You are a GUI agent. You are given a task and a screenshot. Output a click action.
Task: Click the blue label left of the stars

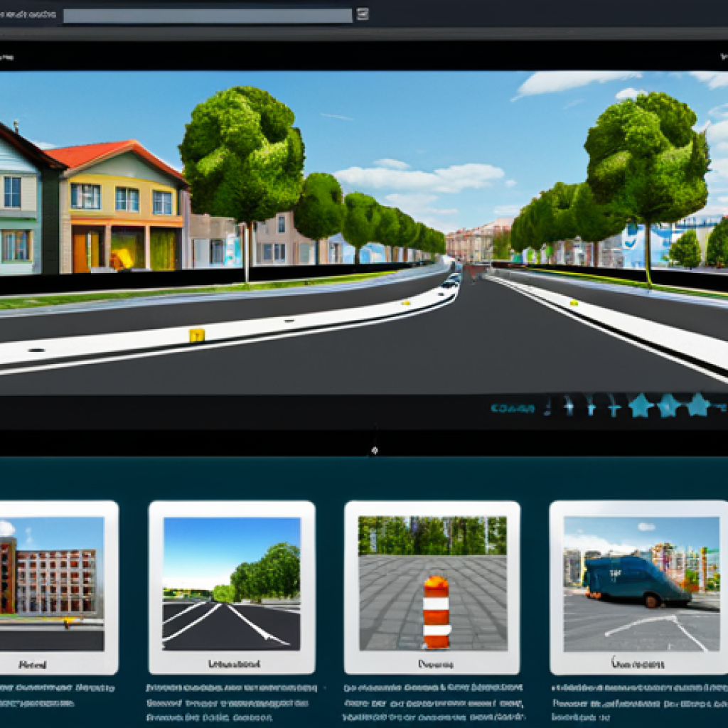pyautogui.click(x=513, y=409)
